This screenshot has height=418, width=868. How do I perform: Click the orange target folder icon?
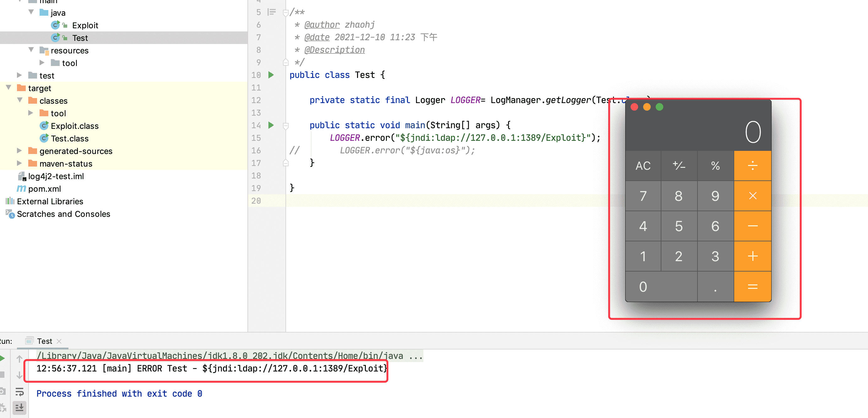click(21, 88)
